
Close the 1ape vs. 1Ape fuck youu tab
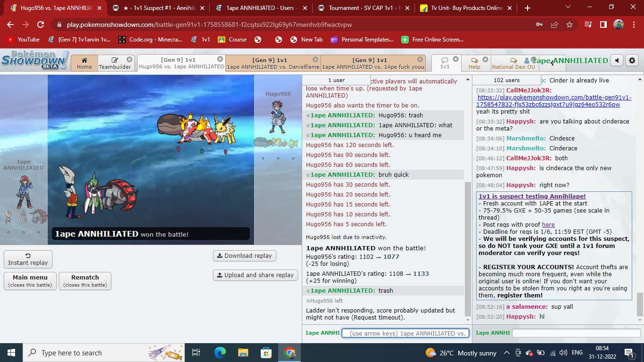[x=421, y=59]
